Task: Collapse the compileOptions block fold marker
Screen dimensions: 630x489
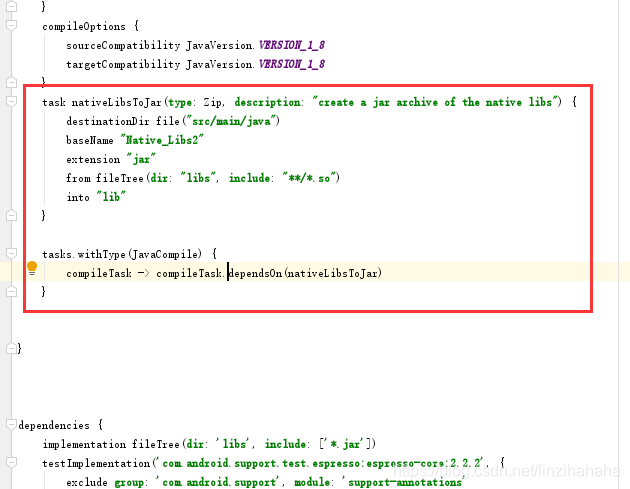Action: click(12, 25)
